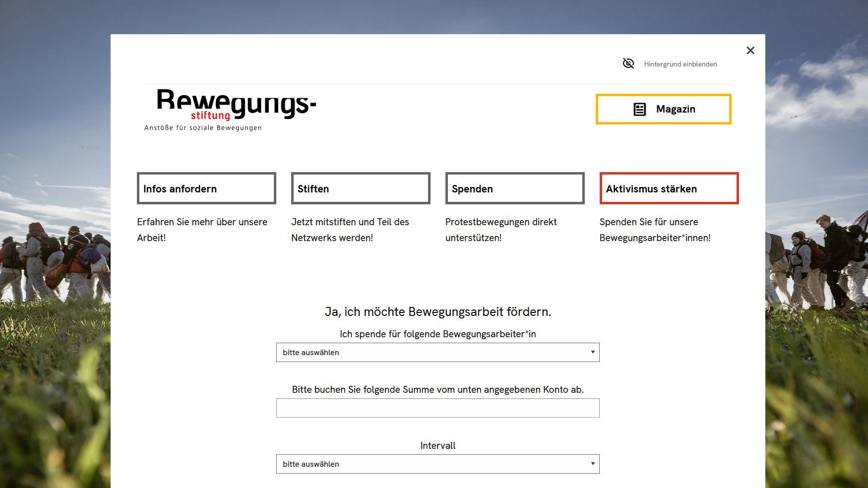Select the red 'Aktivismus stärken' tab
This screenshot has width=868, height=488.
[669, 188]
